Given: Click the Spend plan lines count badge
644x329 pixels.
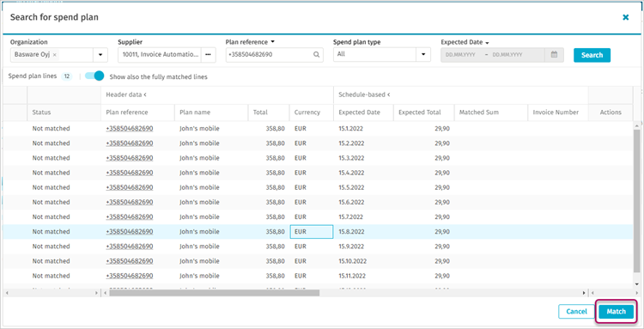Looking at the screenshot, I should click(x=66, y=76).
